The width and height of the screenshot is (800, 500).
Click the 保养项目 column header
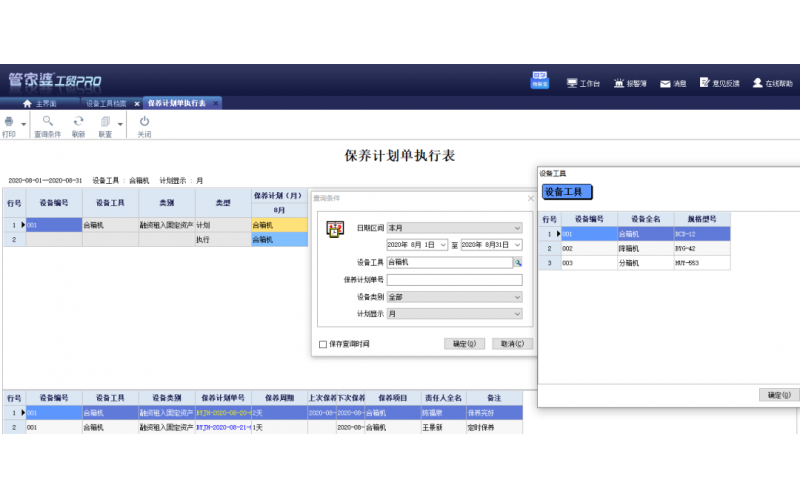(x=393, y=398)
